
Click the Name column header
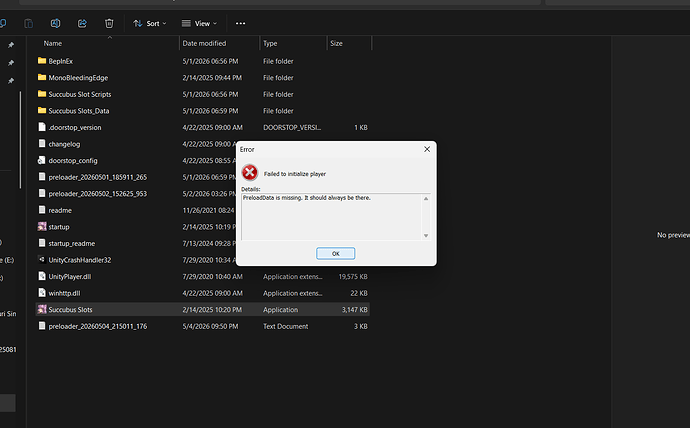click(53, 43)
